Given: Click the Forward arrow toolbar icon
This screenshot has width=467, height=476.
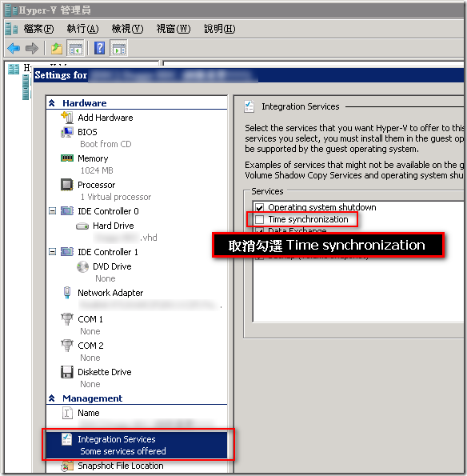Looking at the screenshot, I should pyautogui.click(x=32, y=48).
